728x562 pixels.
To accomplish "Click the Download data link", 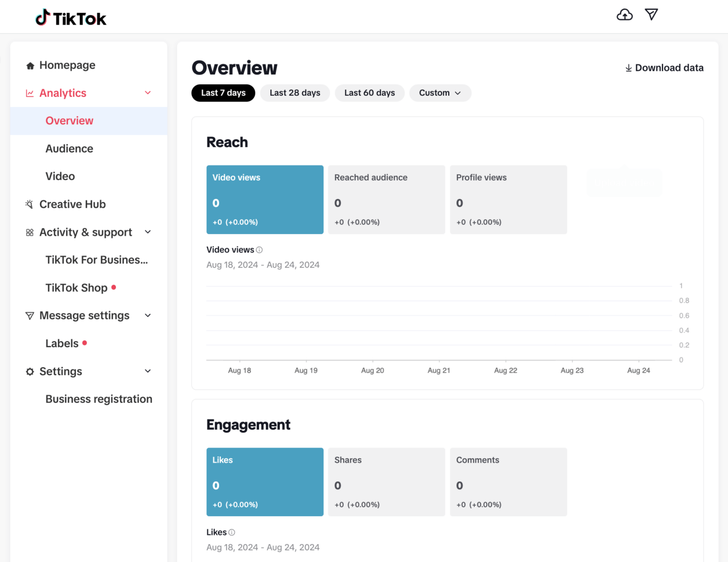I will coord(664,68).
